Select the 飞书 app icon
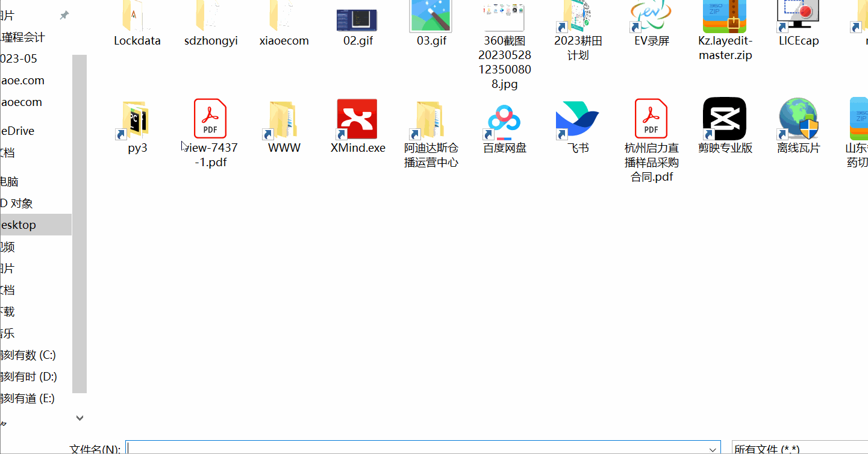Image resolution: width=868 pixels, height=454 pixels. [577, 118]
